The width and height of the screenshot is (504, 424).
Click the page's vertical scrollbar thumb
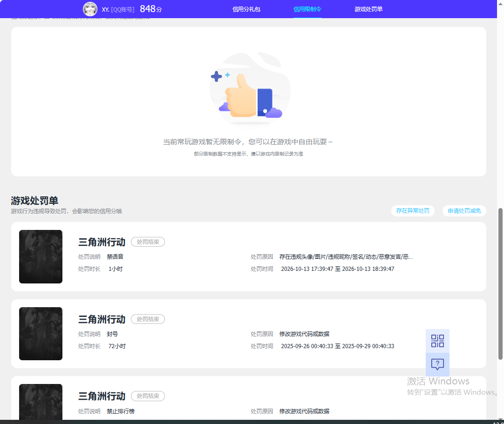click(500, 284)
